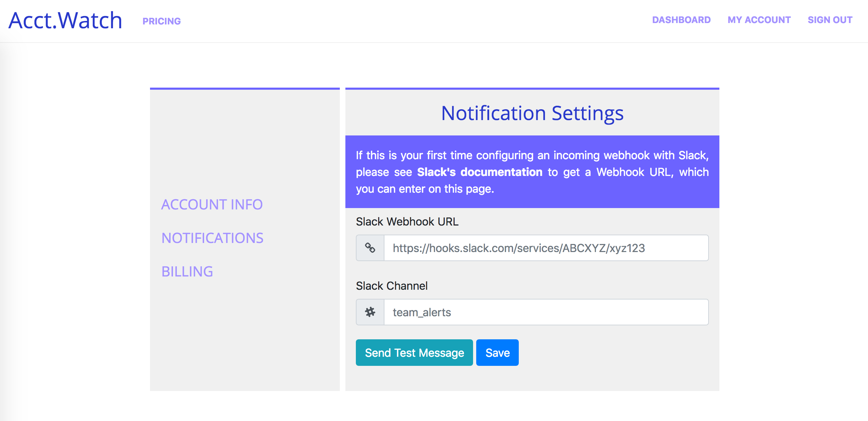Viewport: 868px width, 421px height.
Task: Switch to the Notifications section
Action: coord(212,238)
